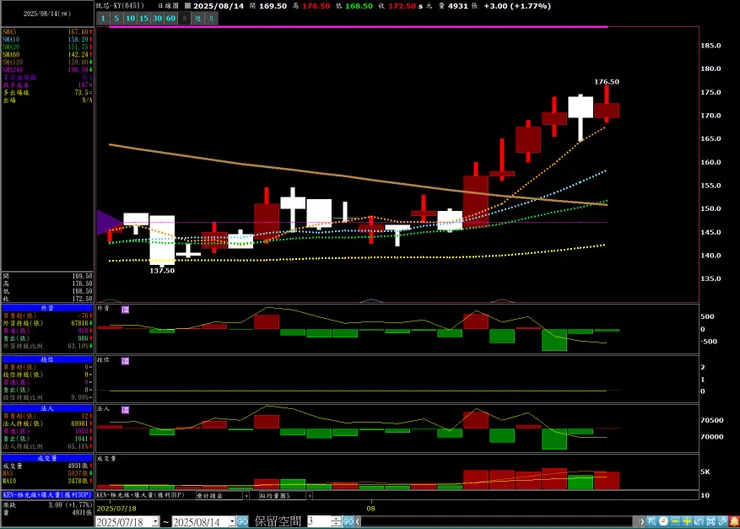Expand the 均量 indicator dropdown

310,495
